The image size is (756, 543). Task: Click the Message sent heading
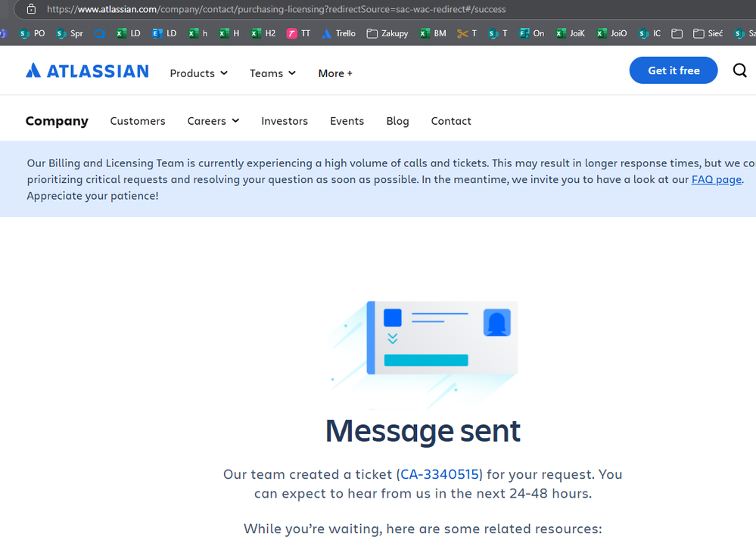click(x=423, y=431)
